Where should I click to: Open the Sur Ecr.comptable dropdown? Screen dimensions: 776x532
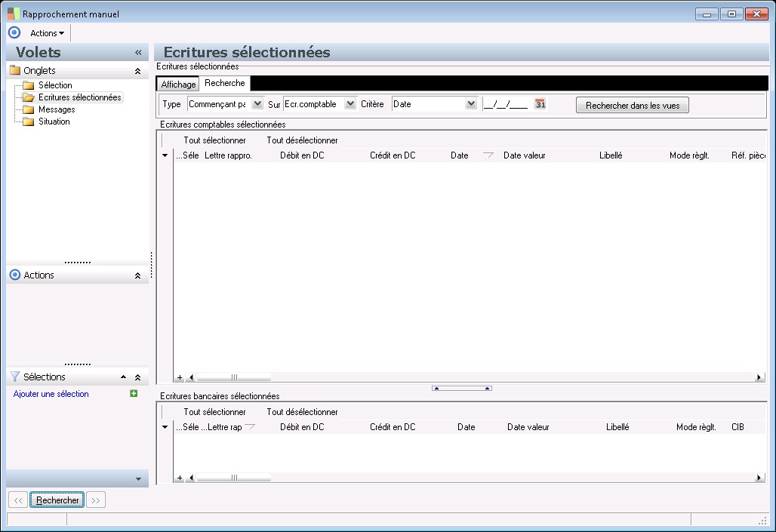350,104
